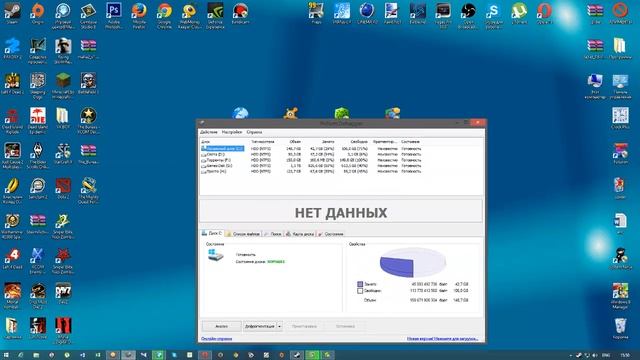
Task: Select the F: drive row
Action: tap(311, 160)
